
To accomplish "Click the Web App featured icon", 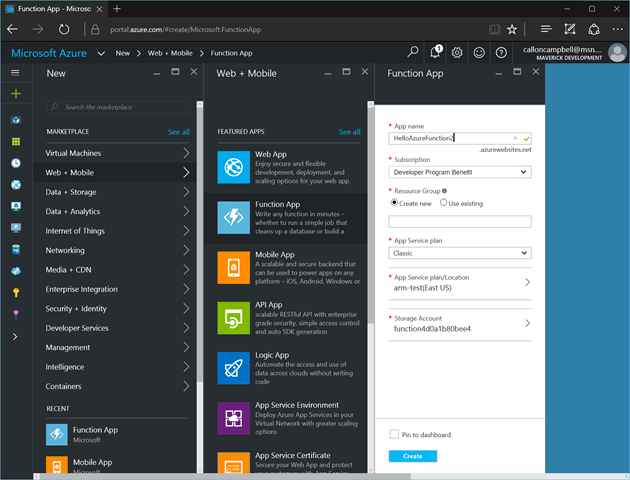I will [233, 167].
